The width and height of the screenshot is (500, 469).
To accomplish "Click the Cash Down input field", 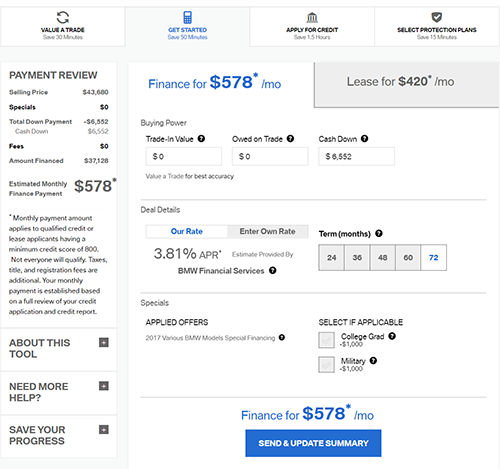I will 356,156.
